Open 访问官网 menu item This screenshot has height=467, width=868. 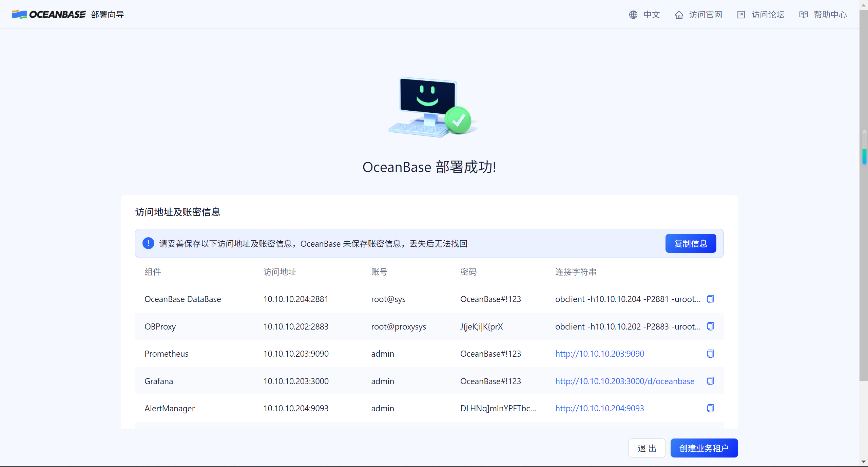706,15
